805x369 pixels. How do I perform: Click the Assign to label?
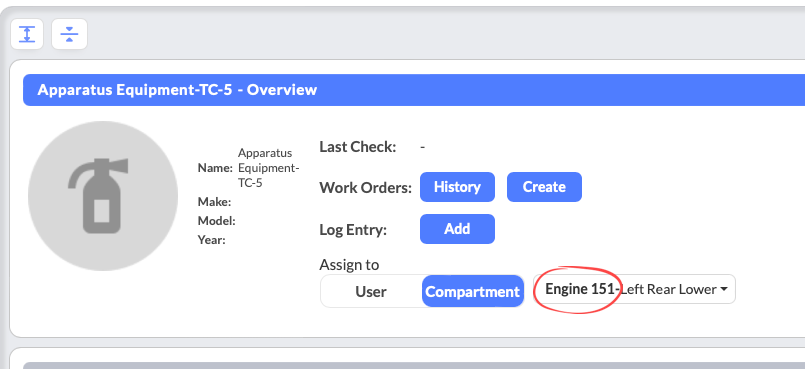(x=349, y=265)
